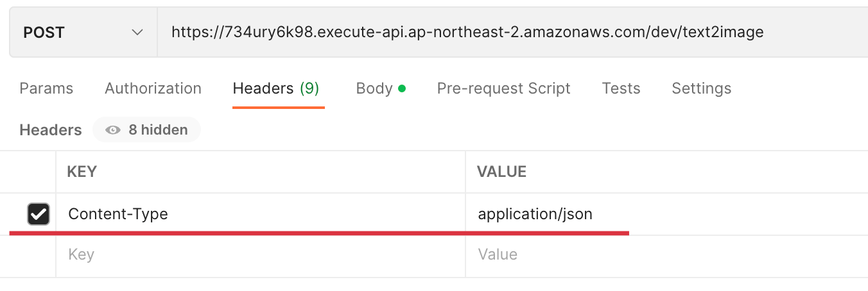Open the POST method dropdown arrow

pyautogui.click(x=137, y=32)
